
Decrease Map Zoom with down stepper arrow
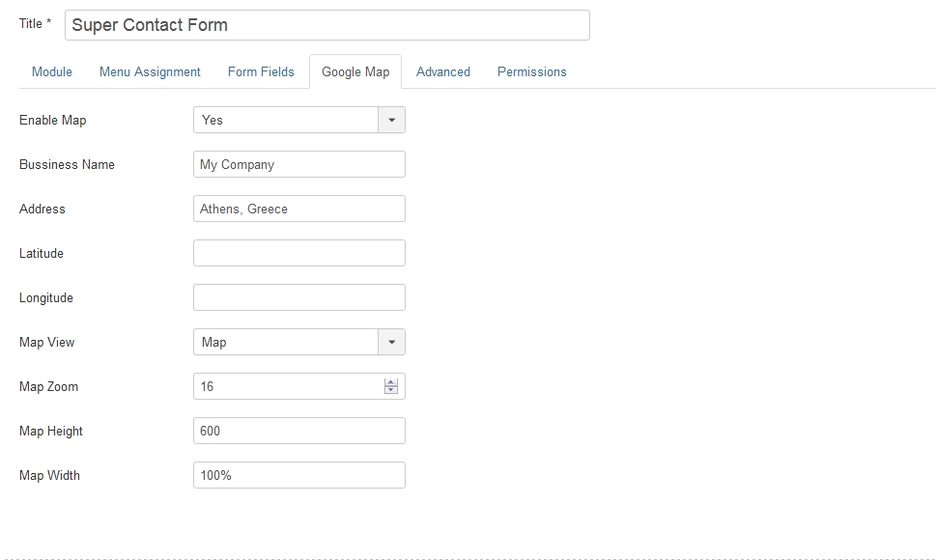pos(391,390)
